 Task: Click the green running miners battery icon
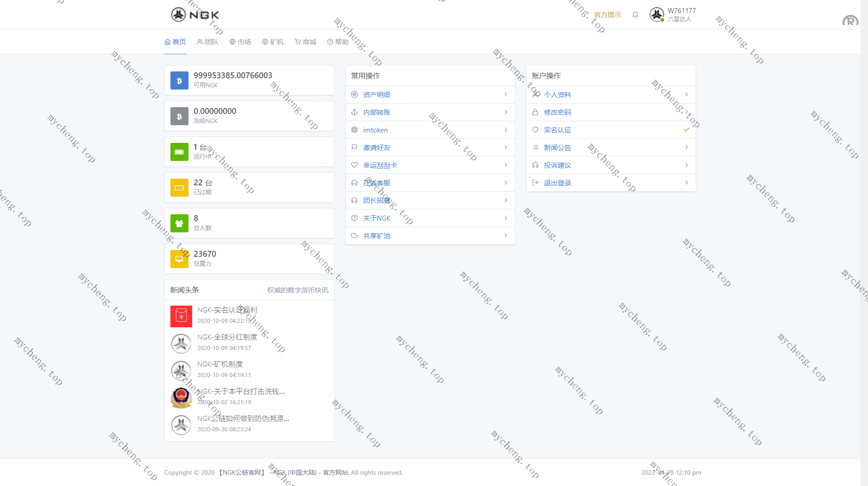pyautogui.click(x=179, y=152)
